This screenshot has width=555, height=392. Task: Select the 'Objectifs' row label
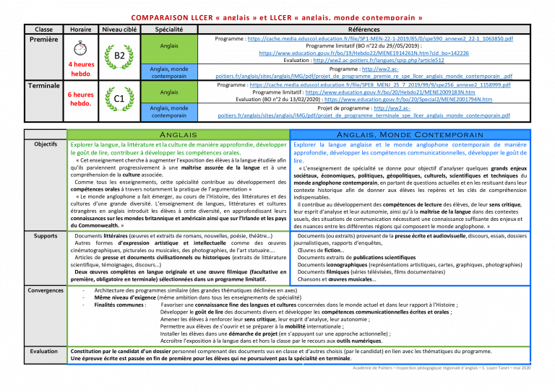[x=46, y=144]
